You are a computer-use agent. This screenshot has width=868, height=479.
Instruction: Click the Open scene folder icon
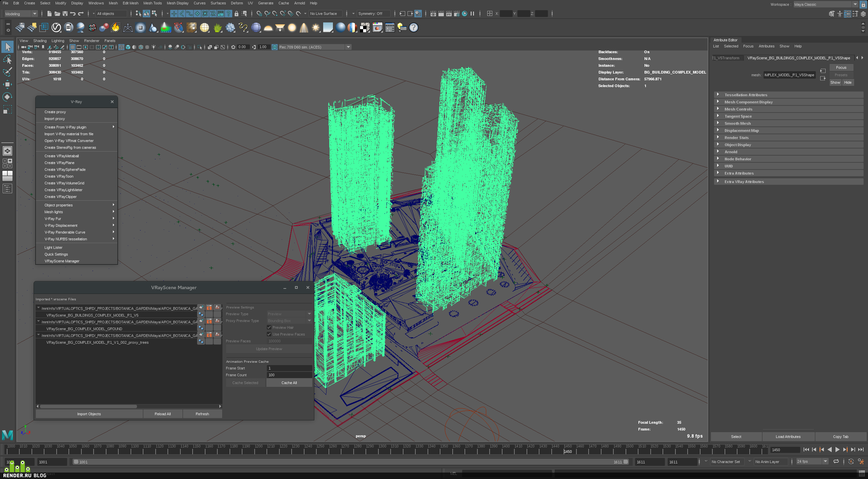click(x=57, y=14)
